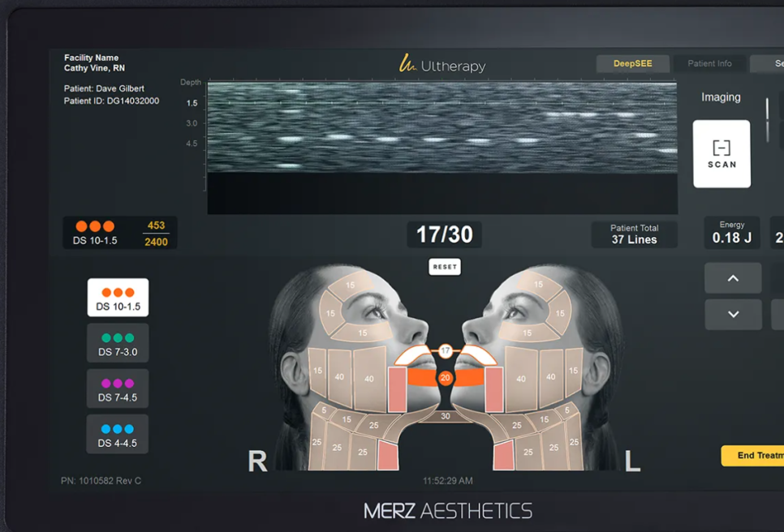Select the L face neck region labeled 5
The width and height of the screenshot is (784, 532).
tap(566, 410)
